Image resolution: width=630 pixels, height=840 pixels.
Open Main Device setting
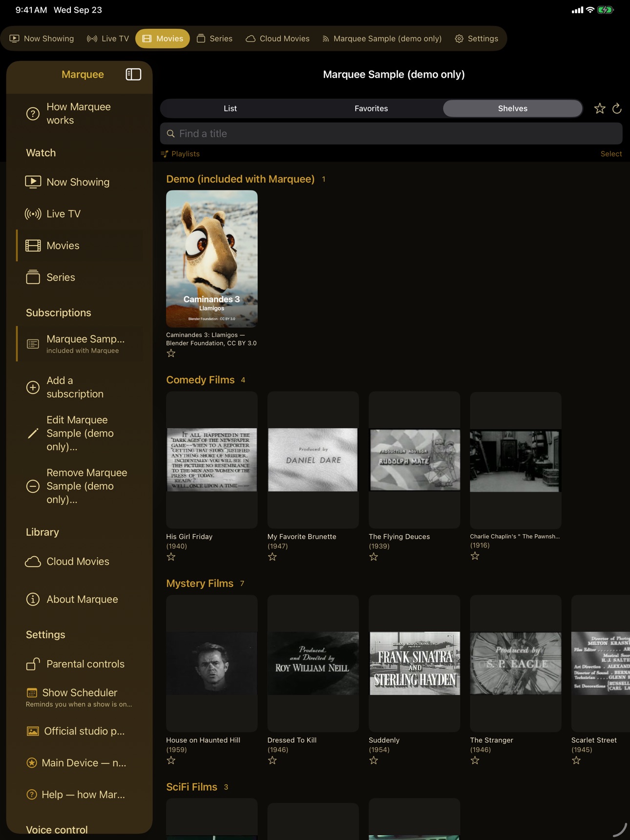[78, 763]
